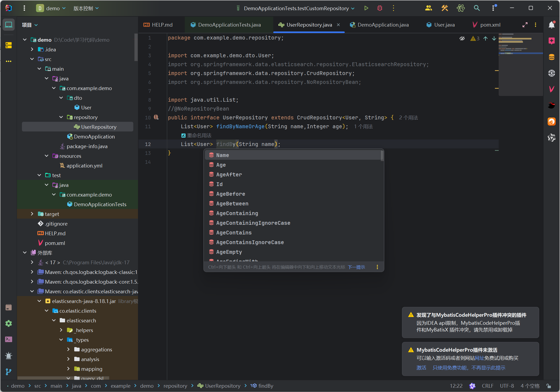Click the code minimap preview
Screen dimensions: 560x392
click(520, 65)
